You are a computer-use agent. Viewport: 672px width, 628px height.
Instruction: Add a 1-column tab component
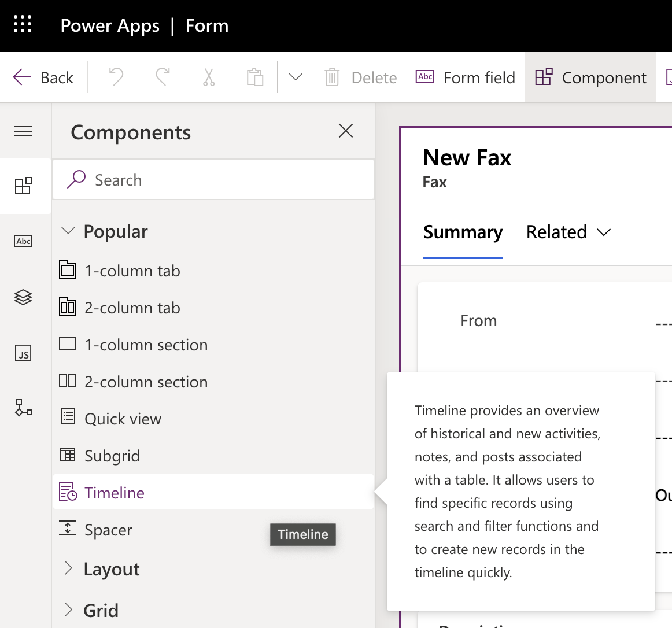coord(213,271)
